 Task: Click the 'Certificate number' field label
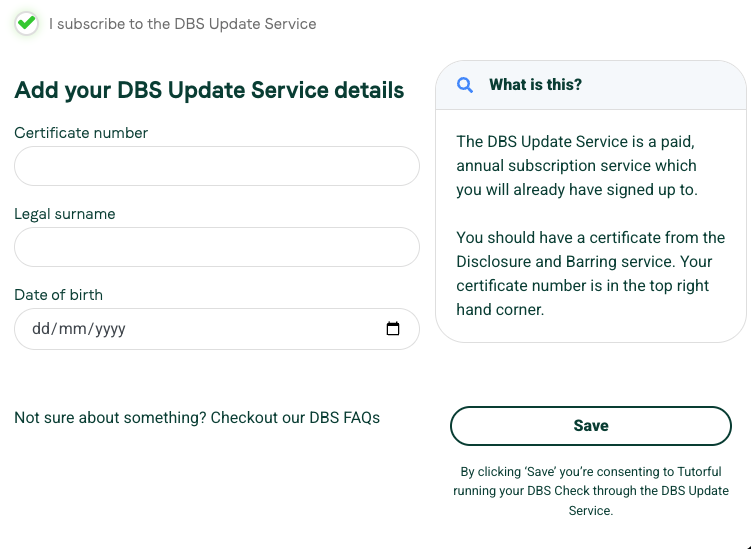(x=81, y=133)
